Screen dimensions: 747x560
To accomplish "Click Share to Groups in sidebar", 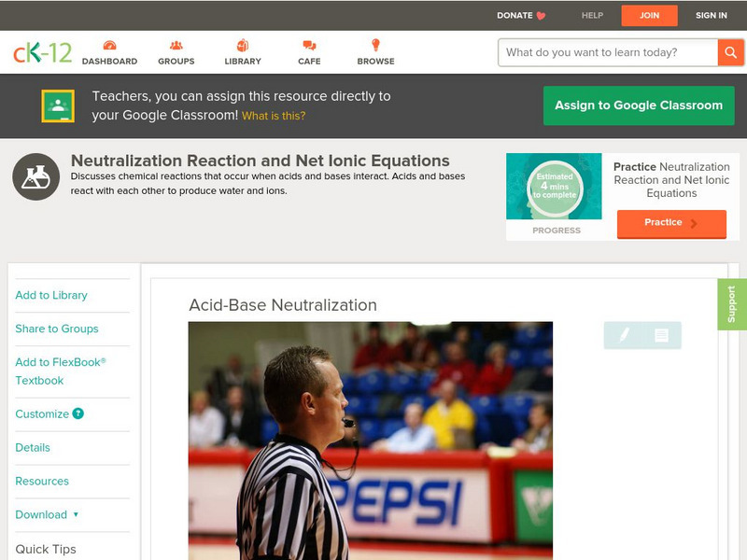I will [57, 329].
